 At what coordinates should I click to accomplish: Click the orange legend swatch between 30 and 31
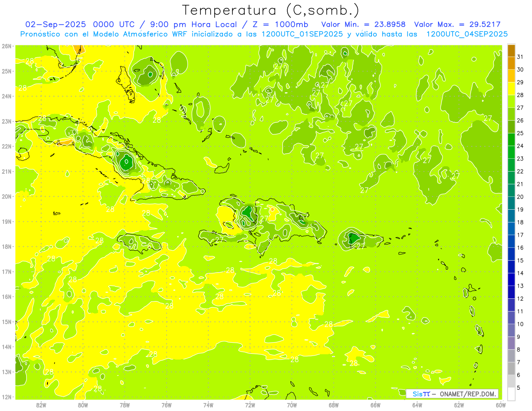511,63
